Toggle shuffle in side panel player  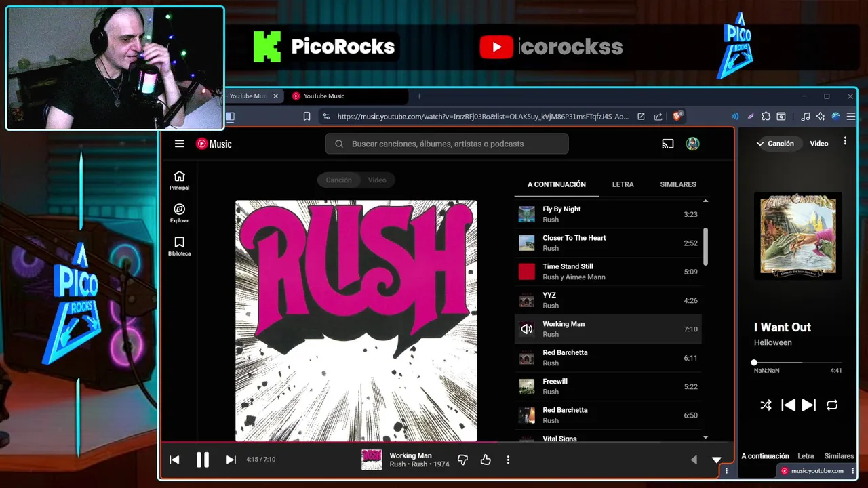[x=766, y=405]
